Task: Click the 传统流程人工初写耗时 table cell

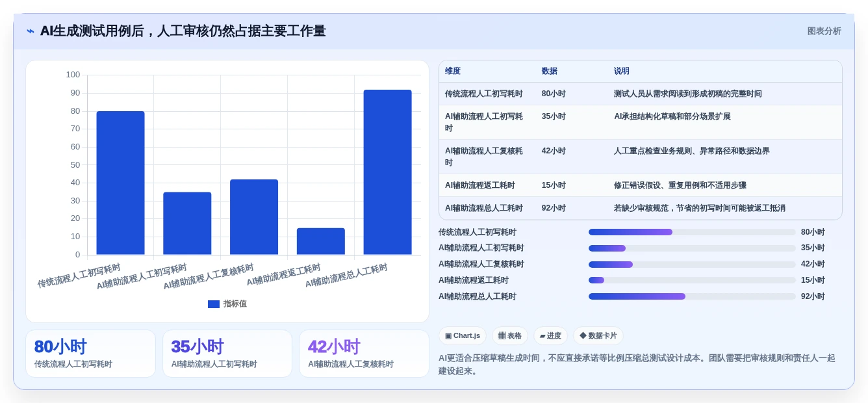Action: (x=484, y=94)
